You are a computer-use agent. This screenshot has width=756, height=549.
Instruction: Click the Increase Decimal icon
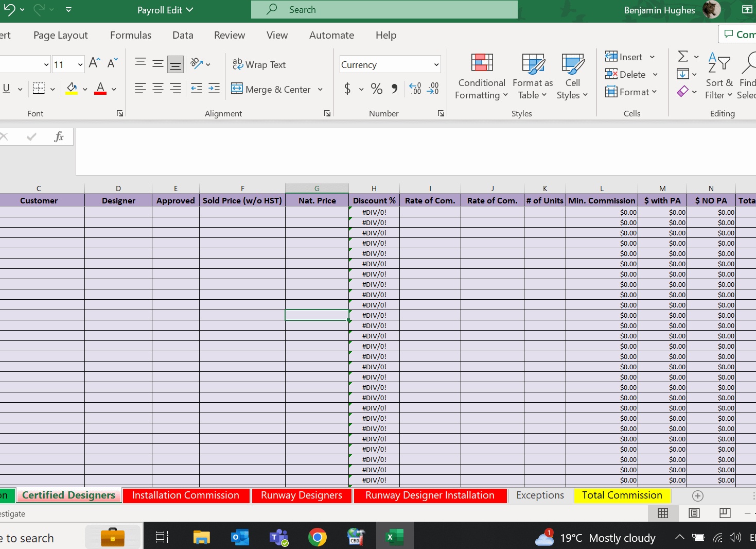click(415, 89)
